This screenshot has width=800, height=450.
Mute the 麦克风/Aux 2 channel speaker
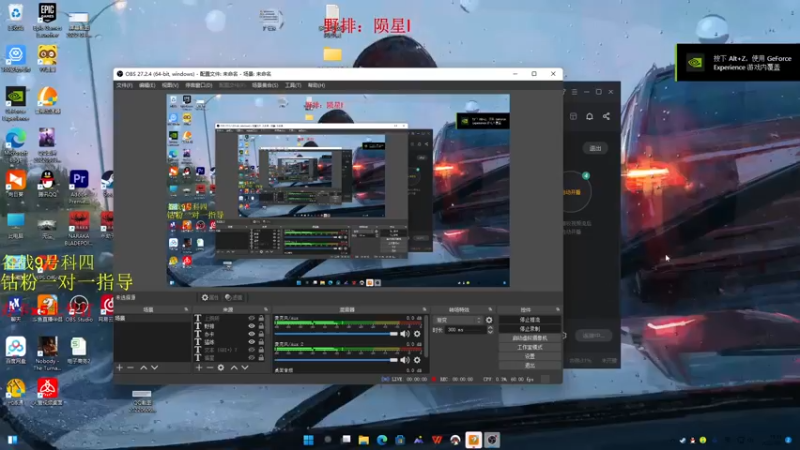(405, 360)
